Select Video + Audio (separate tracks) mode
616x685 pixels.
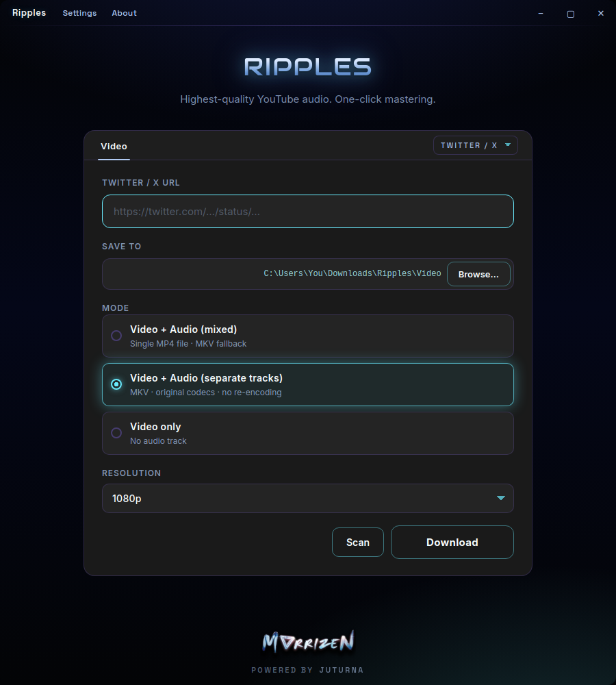(308, 384)
